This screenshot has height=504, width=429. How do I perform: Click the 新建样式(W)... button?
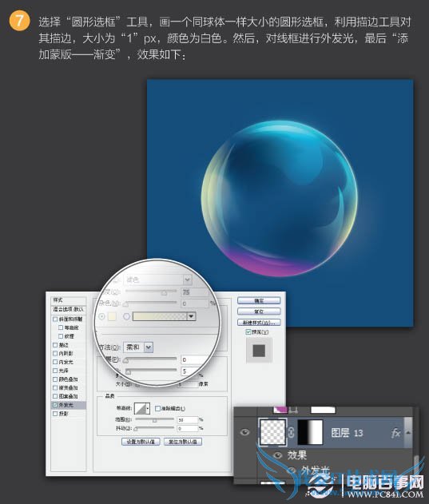pos(259,322)
